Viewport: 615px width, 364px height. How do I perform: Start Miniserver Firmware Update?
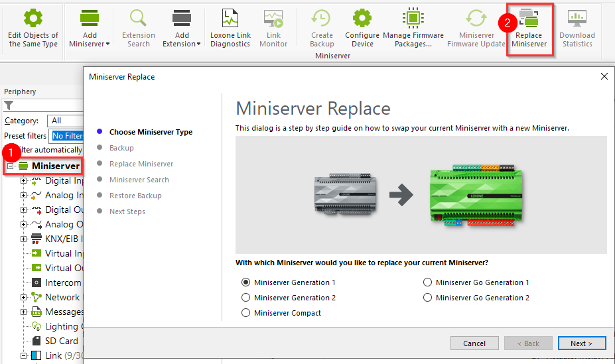tap(476, 29)
